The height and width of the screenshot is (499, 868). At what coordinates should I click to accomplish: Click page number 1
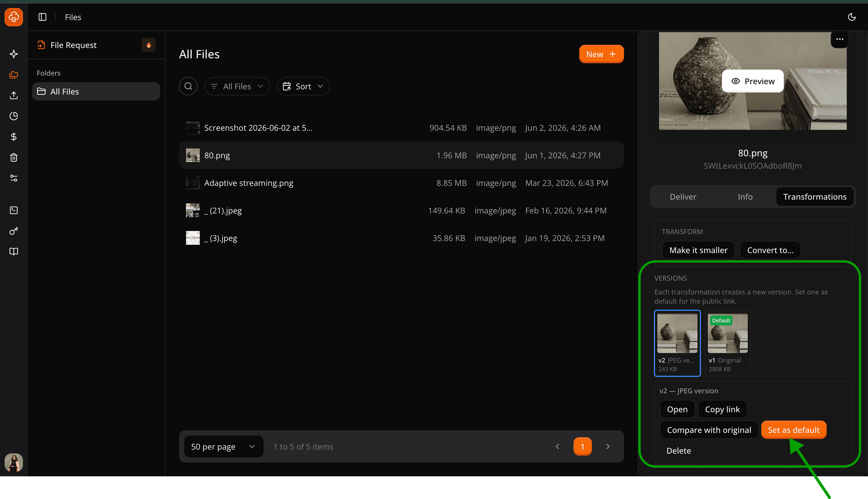(x=582, y=447)
